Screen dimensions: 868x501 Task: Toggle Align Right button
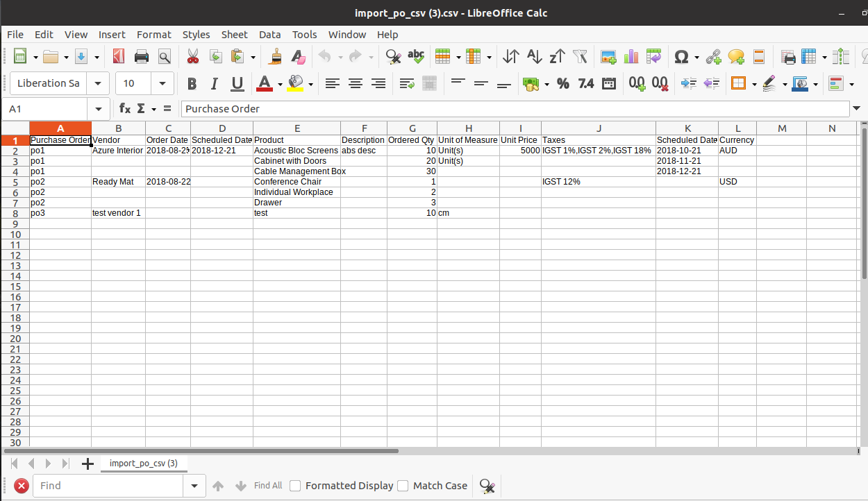point(378,84)
